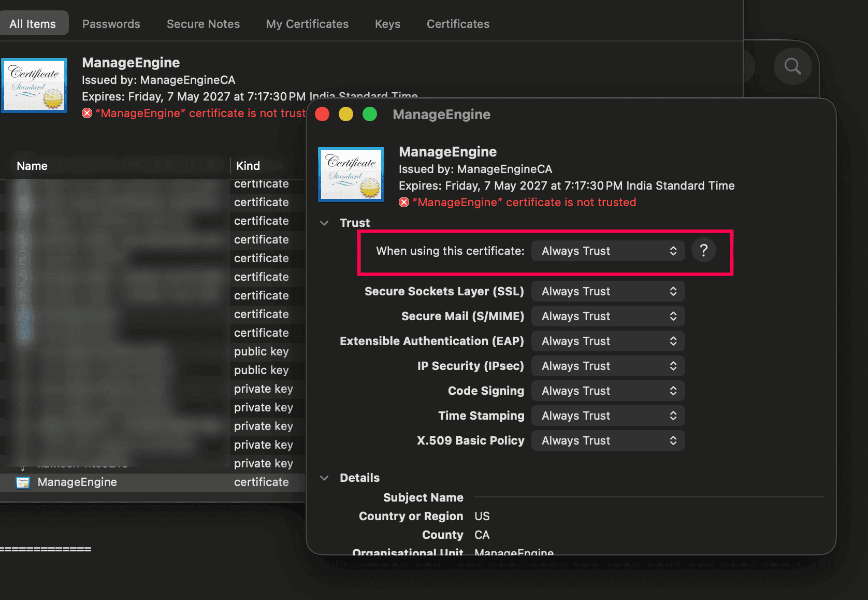This screenshot has height=600, width=868.
Task: Collapse the Details section
Action: (x=325, y=478)
